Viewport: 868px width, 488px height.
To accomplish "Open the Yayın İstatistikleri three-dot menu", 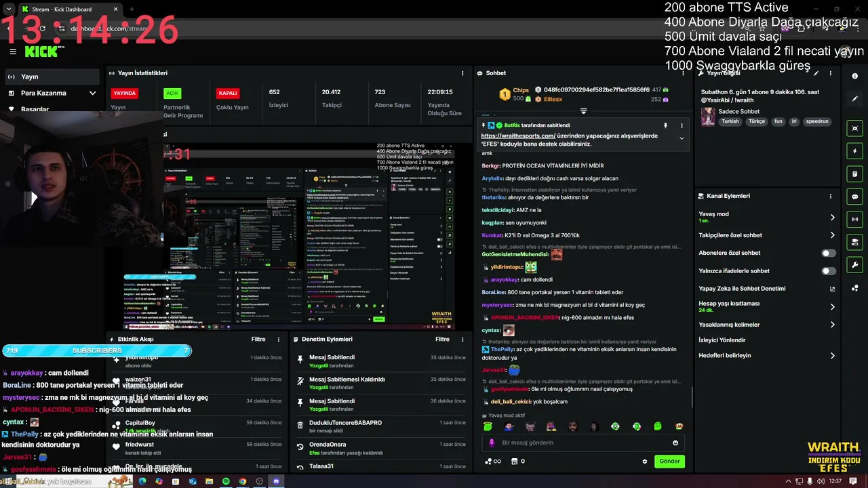I will tap(462, 73).
